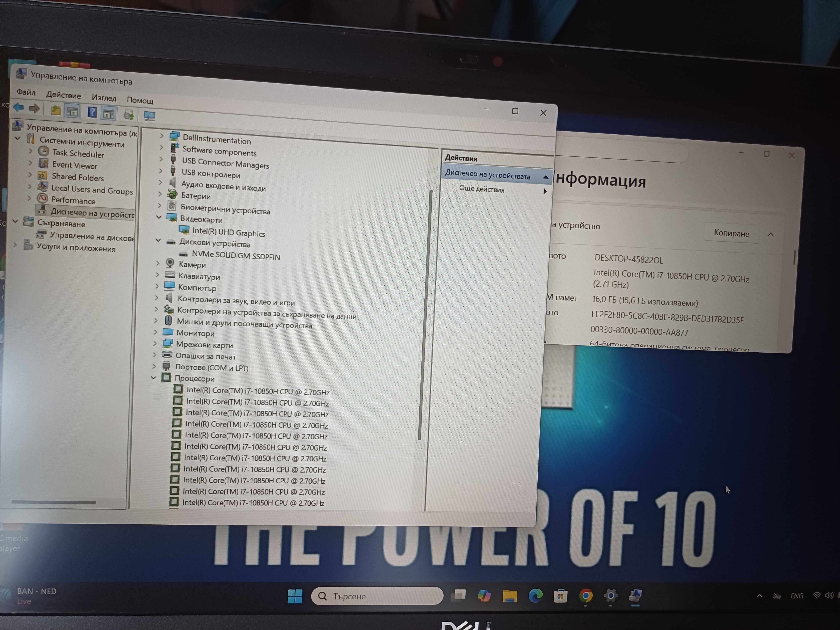
Task: Toggle the Show/Hide Console Tree toolbar icon
Action: coord(72,111)
